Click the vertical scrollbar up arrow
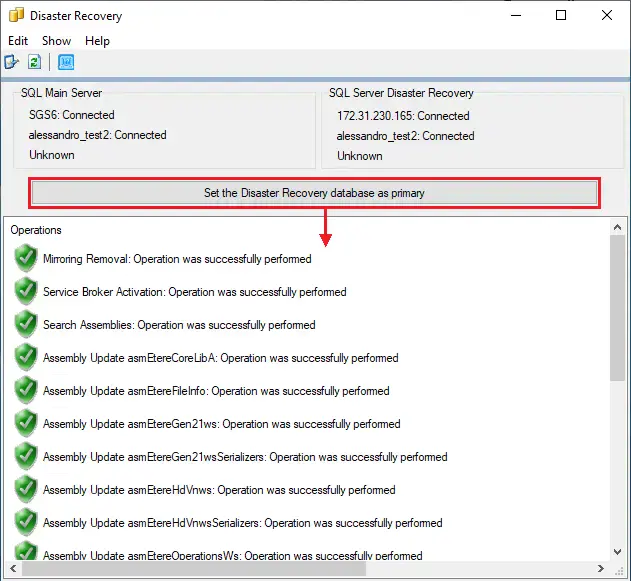631x581 pixels. (x=618, y=226)
